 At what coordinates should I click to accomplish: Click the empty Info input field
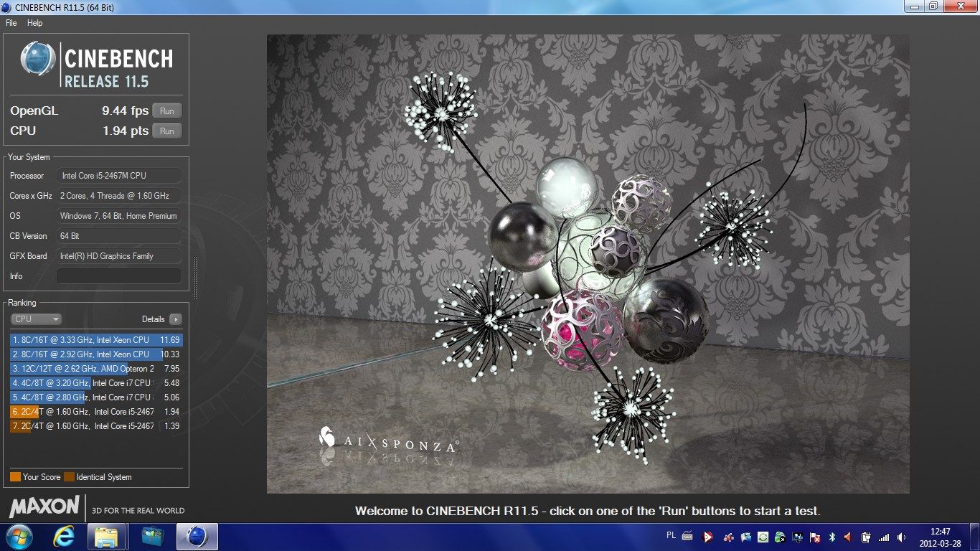point(119,276)
